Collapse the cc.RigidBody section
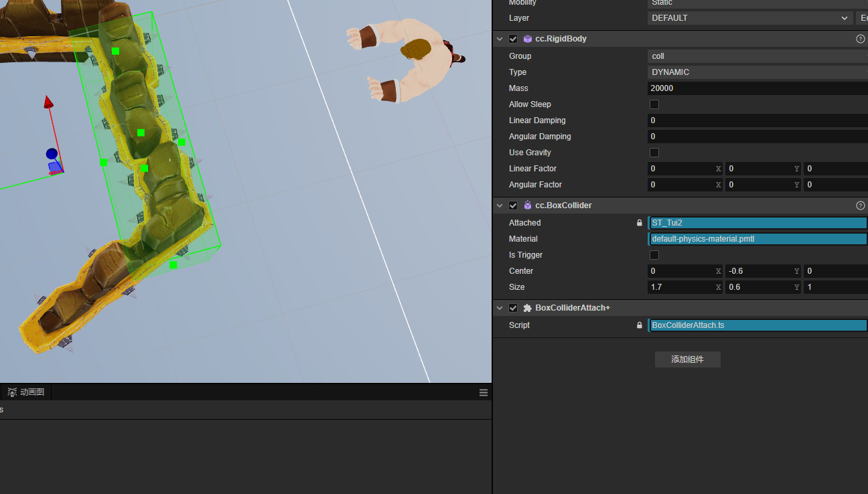 (500, 39)
